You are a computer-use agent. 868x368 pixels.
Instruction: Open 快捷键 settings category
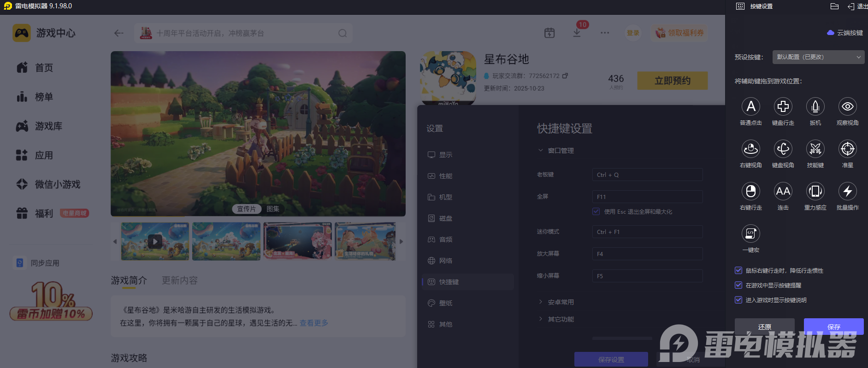468,282
